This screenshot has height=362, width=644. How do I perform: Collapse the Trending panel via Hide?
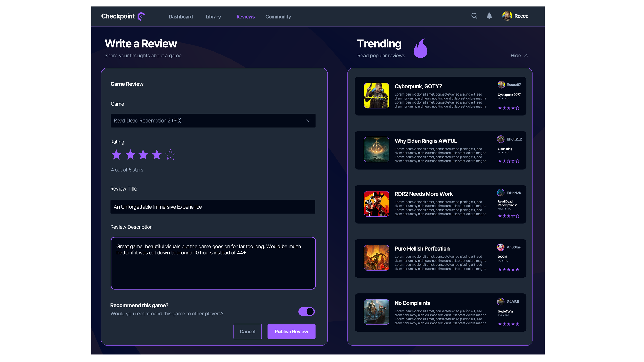click(515, 56)
